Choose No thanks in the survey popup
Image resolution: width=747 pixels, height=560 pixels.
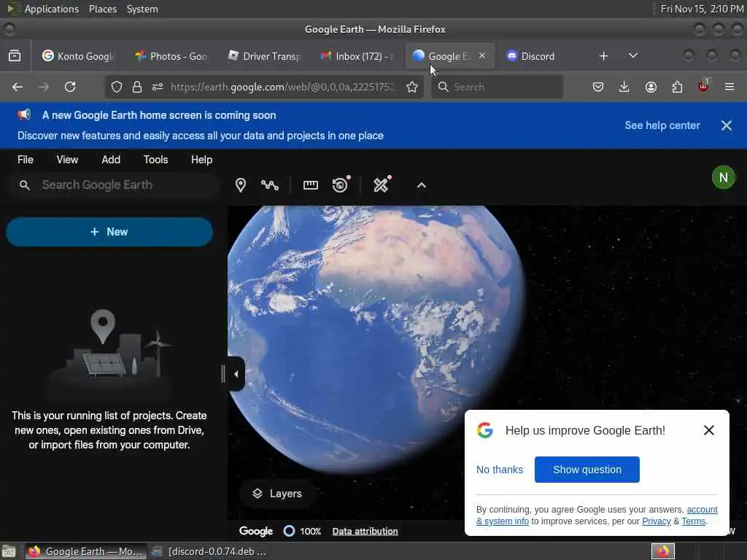point(499,470)
